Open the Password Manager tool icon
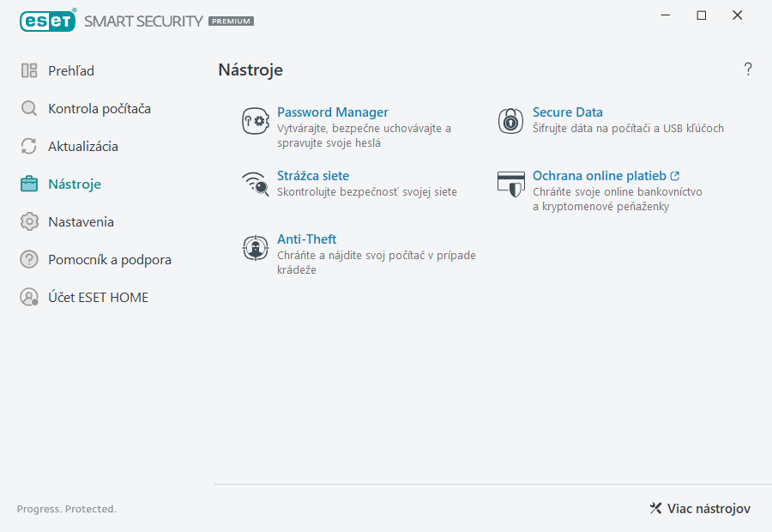The width and height of the screenshot is (772, 532). [x=255, y=121]
